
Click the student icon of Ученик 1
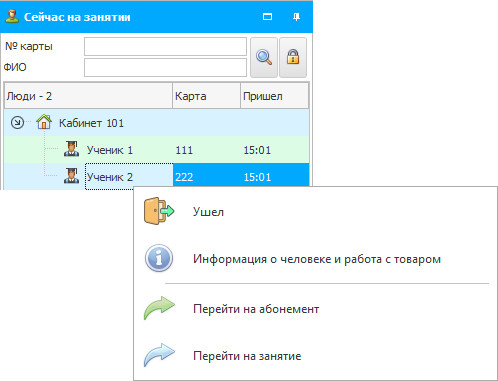click(71, 149)
